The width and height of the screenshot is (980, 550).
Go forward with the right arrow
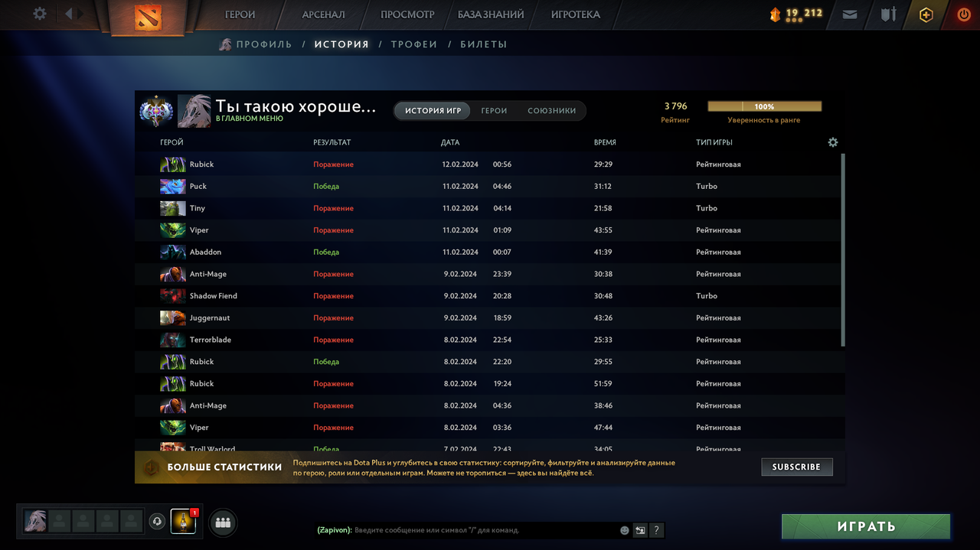click(80, 14)
